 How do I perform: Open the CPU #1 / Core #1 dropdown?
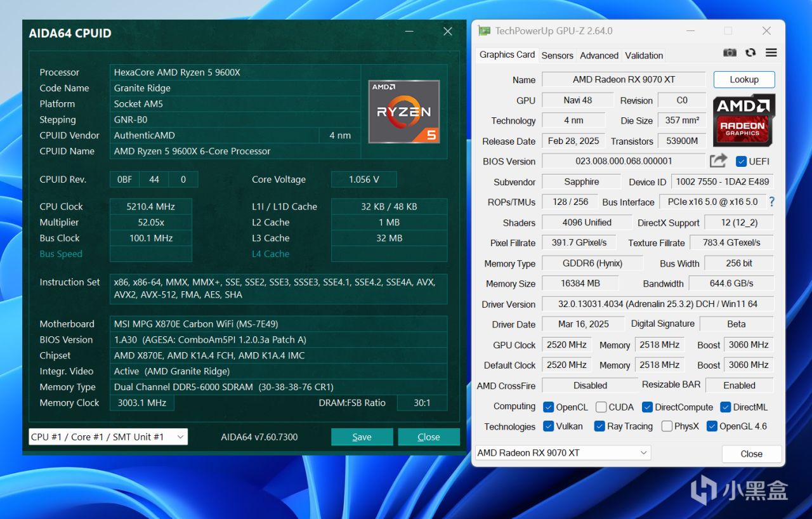[x=108, y=437]
